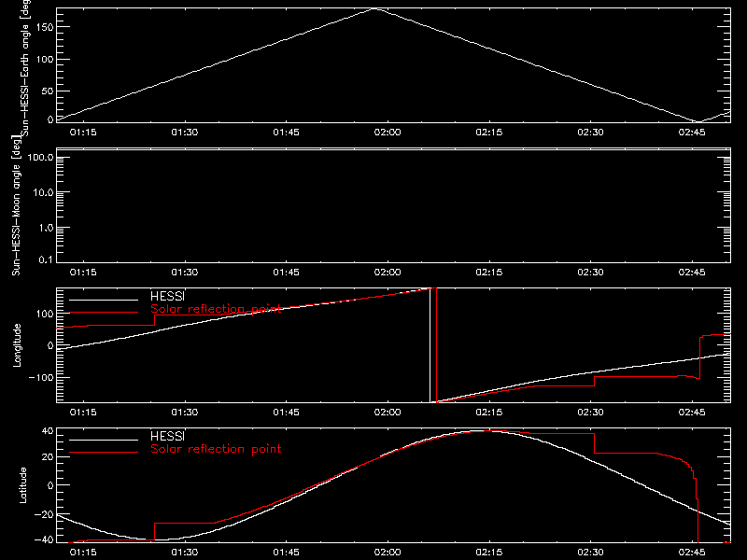Viewport: 747px width, 560px height.
Task: Click the Latitude axis label
Action: click(x=22, y=484)
